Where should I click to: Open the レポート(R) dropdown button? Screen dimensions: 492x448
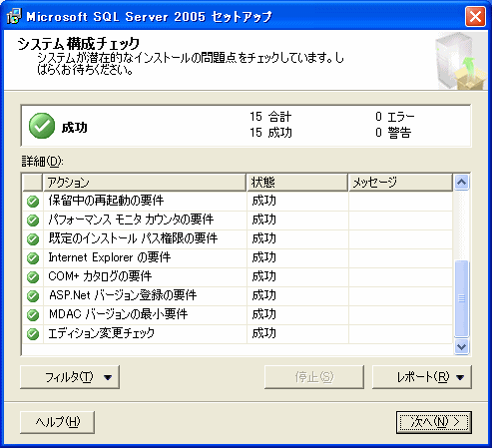tap(422, 377)
